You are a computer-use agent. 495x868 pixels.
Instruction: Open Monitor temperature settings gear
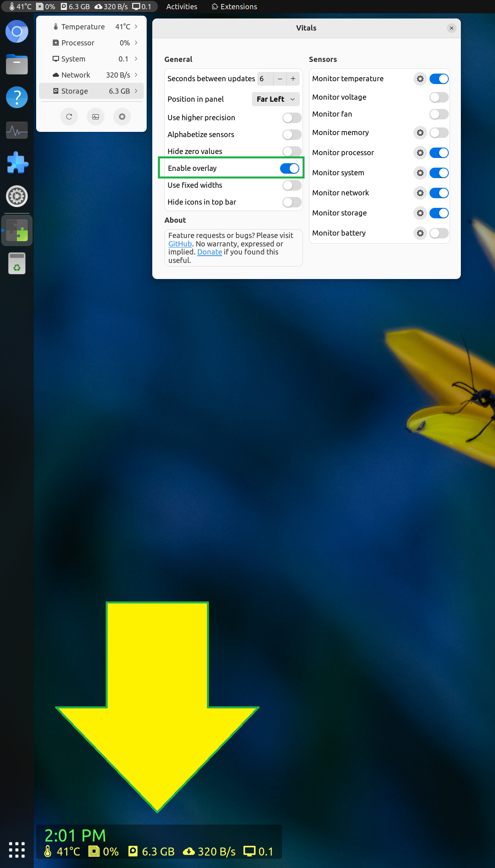click(x=420, y=79)
